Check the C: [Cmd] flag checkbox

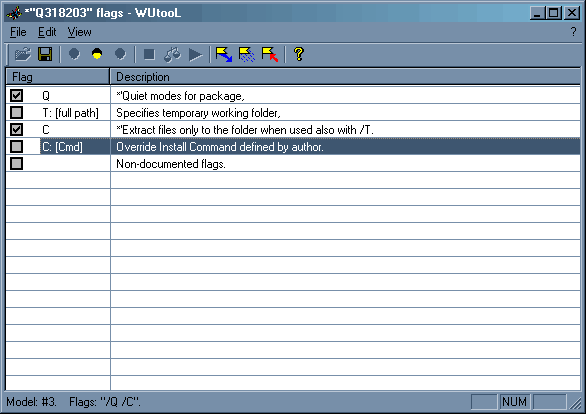[16, 146]
